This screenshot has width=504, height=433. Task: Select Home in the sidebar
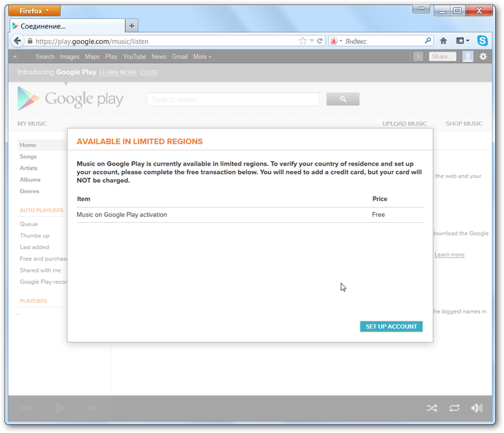tap(28, 145)
